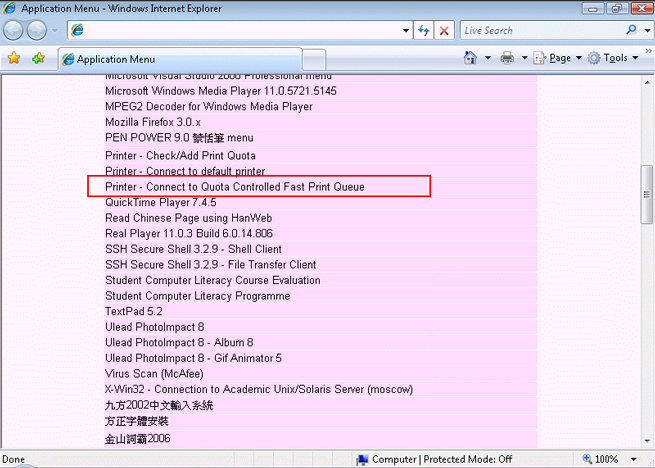The height and width of the screenshot is (468, 655).
Task: Open Printer - Connect to default printer
Action: [x=185, y=171]
